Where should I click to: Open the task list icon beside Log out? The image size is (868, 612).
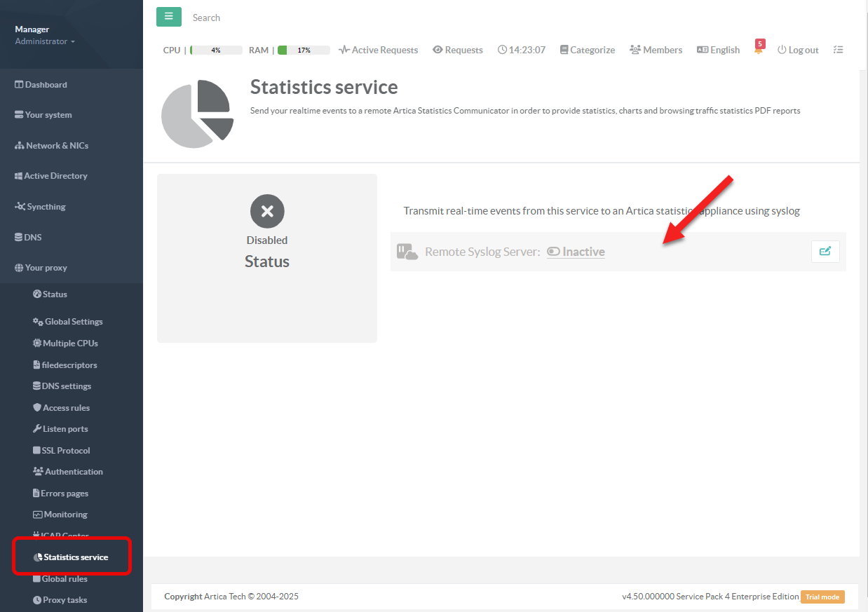pyautogui.click(x=838, y=50)
